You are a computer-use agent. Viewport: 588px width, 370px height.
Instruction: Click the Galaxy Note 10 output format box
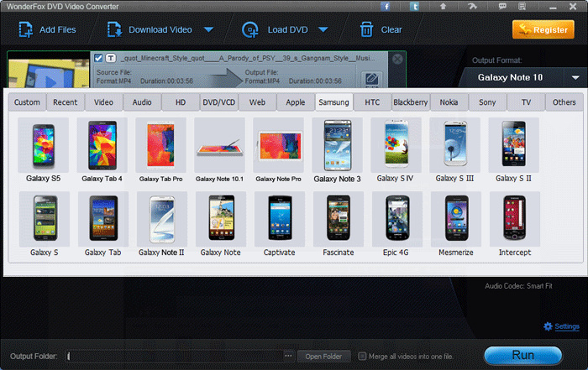point(510,77)
